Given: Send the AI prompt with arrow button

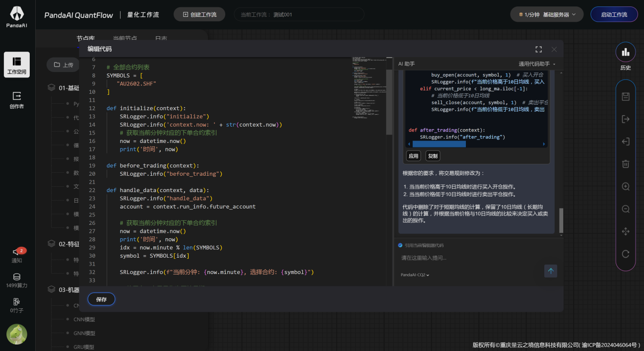Looking at the screenshot, I should [551, 271].
